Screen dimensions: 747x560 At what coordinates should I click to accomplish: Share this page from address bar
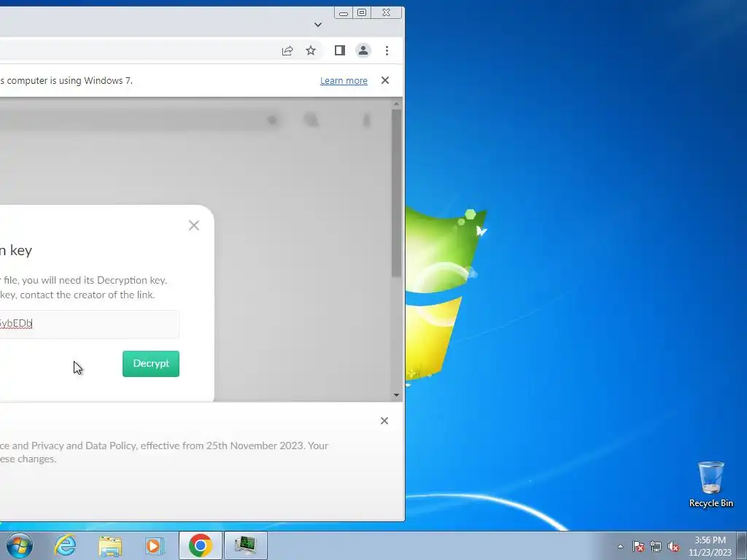(287, 50)
